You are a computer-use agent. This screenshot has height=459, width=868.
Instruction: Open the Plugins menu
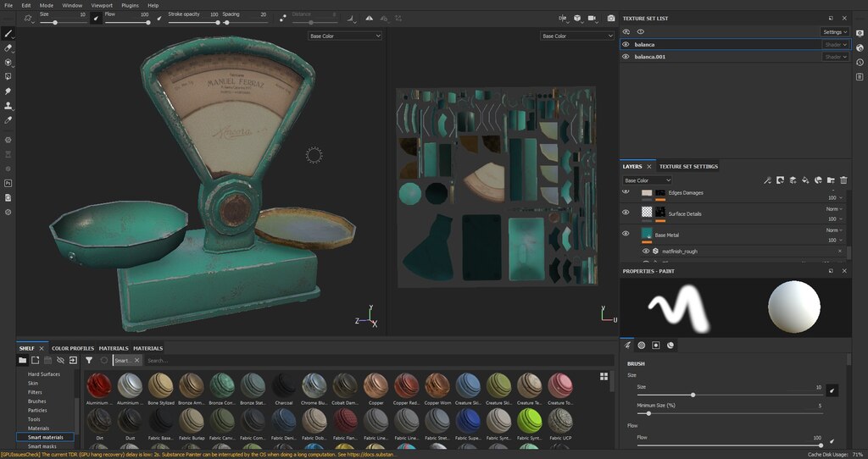pyautogui.click(x=130, y=5)
